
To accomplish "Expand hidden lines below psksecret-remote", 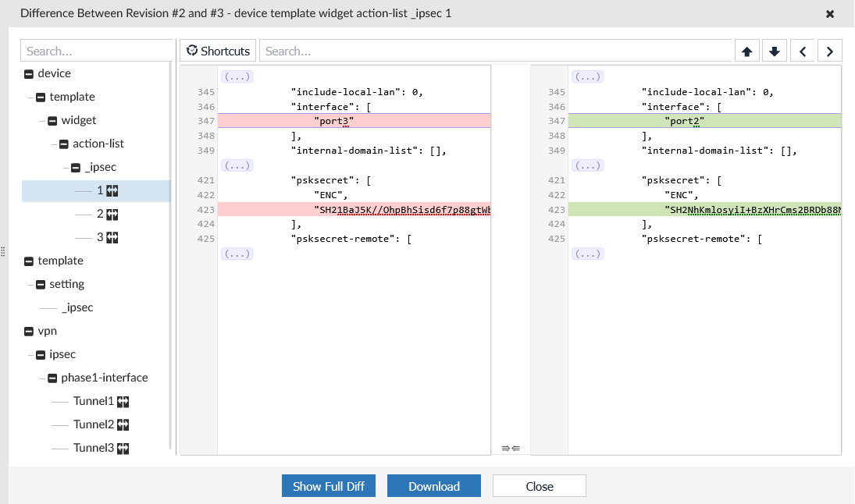I will click(237, 253).
